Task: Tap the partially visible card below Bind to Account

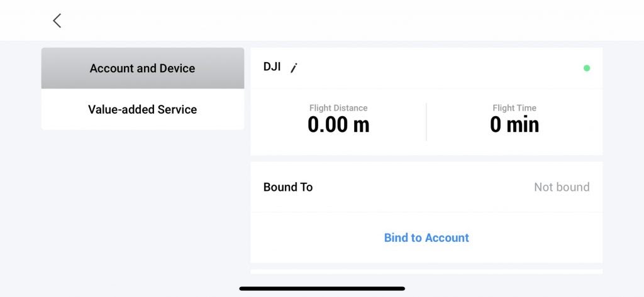Action: pos(426,272)
